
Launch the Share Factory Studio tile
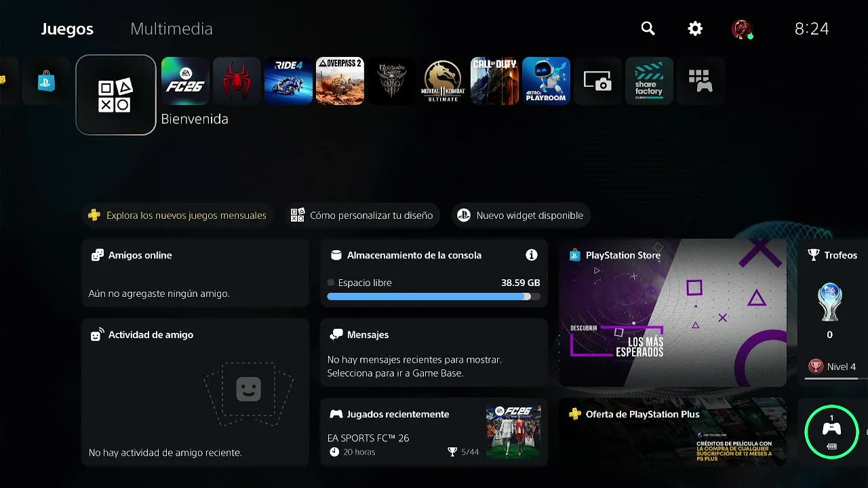(649, 81)
